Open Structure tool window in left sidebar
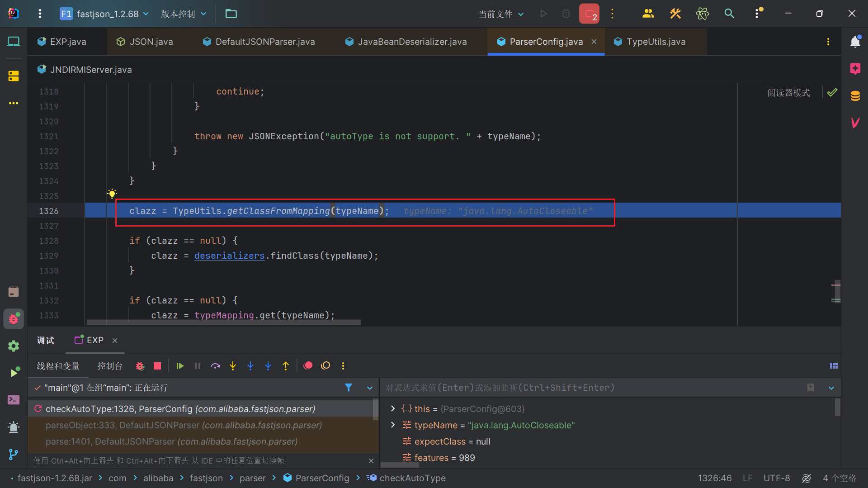 (x=14, y=76)
